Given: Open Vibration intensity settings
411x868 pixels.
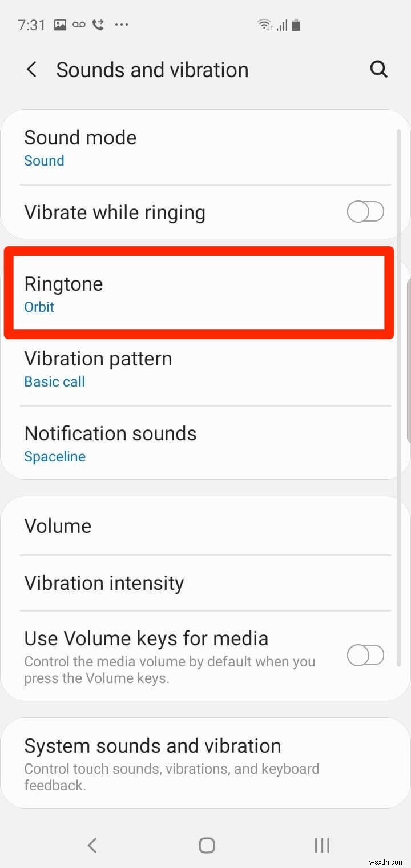Looking at the screenshot, I should pyautogui.click(x=104, y=583).
